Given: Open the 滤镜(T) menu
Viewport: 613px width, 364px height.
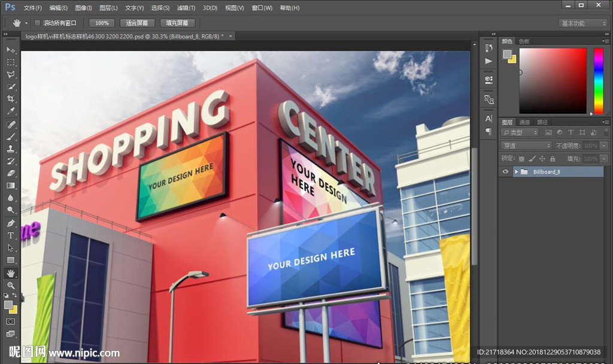Looking at the screenshot, I should (x=186, y=8).
